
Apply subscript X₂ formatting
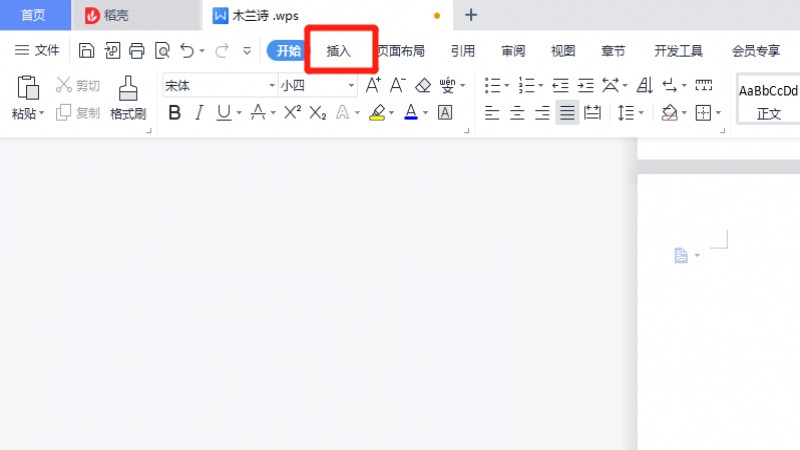(x=317, y=113)
